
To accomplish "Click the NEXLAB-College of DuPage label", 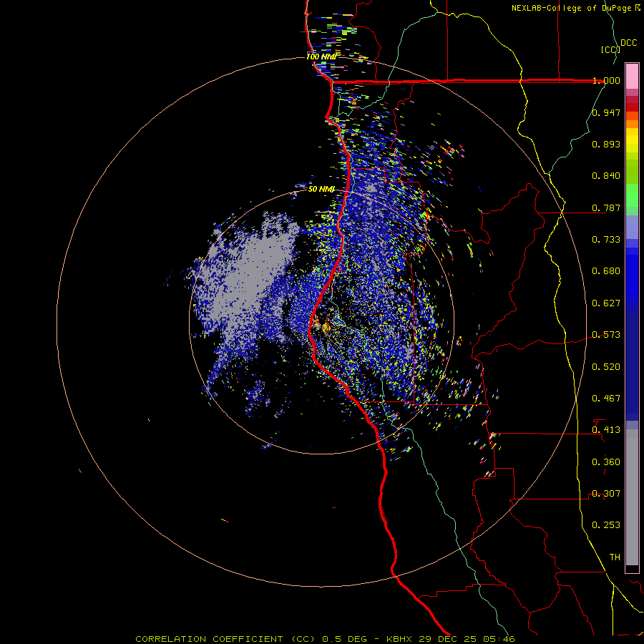I will (571, 8).
